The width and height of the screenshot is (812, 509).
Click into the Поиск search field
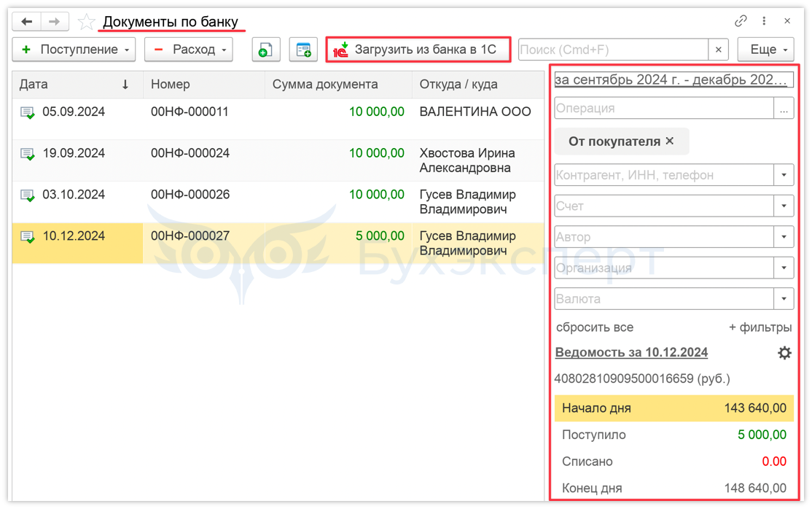612,50
